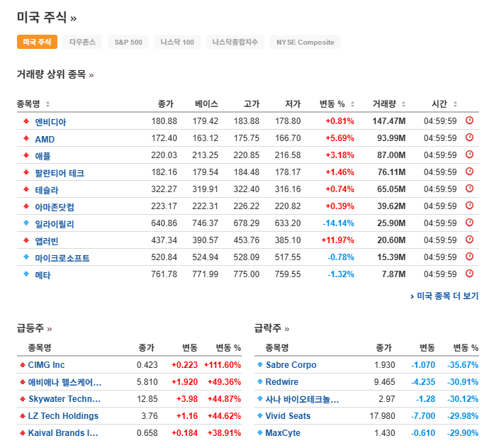The height and width of the screenshot is (448, 489).
Task: Click blue down arrow beside Redwire
Action: [x=260, y=381]
